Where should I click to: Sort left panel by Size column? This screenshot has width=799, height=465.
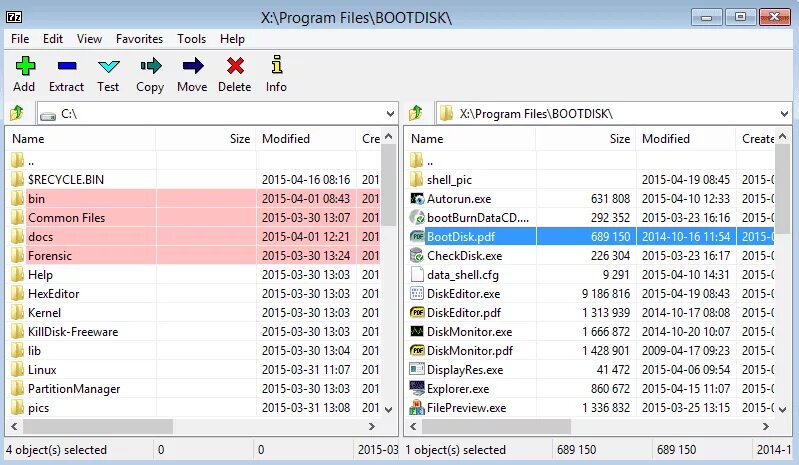pyautogui.click(x=205, y=139)
